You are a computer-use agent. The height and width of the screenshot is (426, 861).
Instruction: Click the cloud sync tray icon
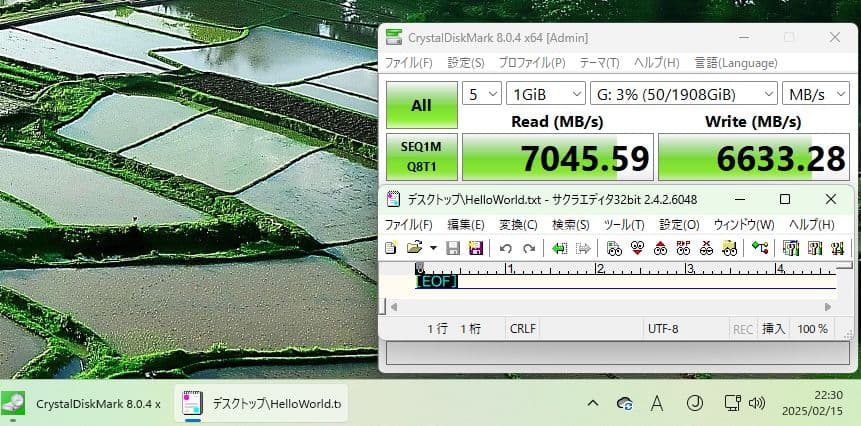click(x=624, y=404)
